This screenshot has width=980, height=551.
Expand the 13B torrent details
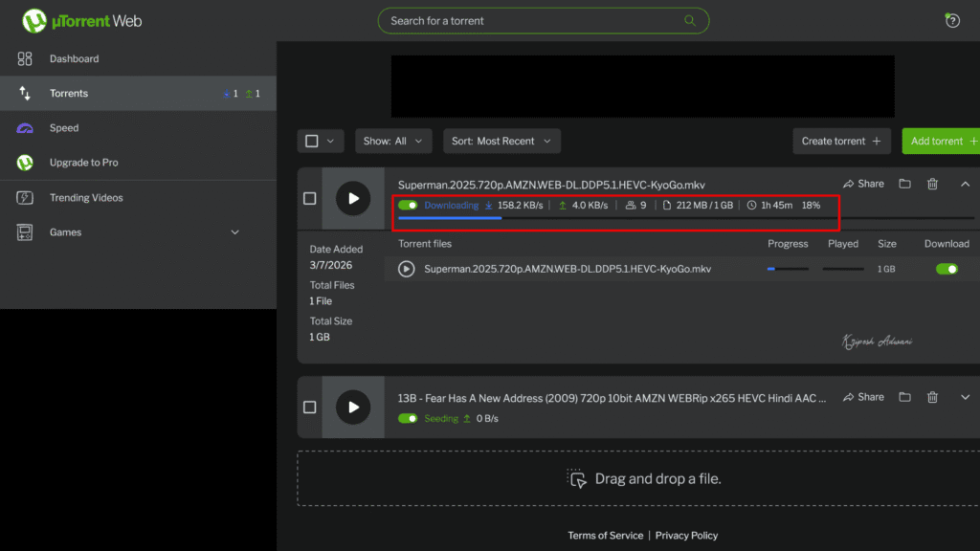point(965,397)
